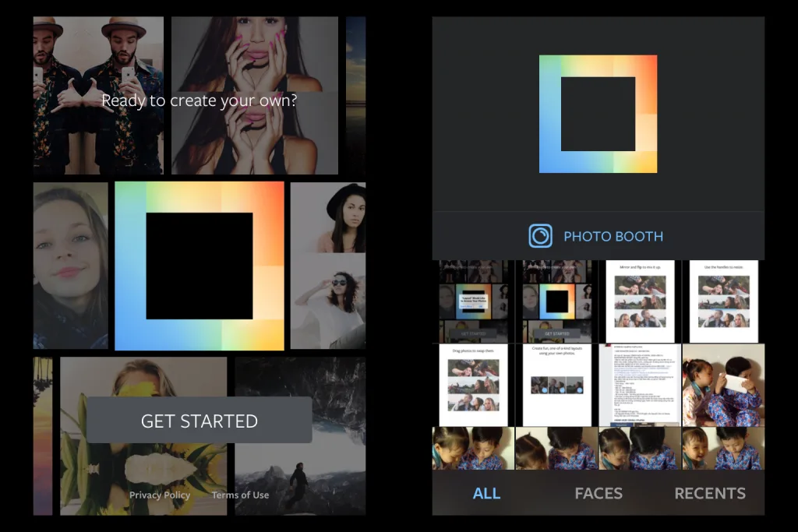The width and height of the screenshot is (798, 532).
Task: Tap the woman in black hat photo
Action: click(328, 217)
